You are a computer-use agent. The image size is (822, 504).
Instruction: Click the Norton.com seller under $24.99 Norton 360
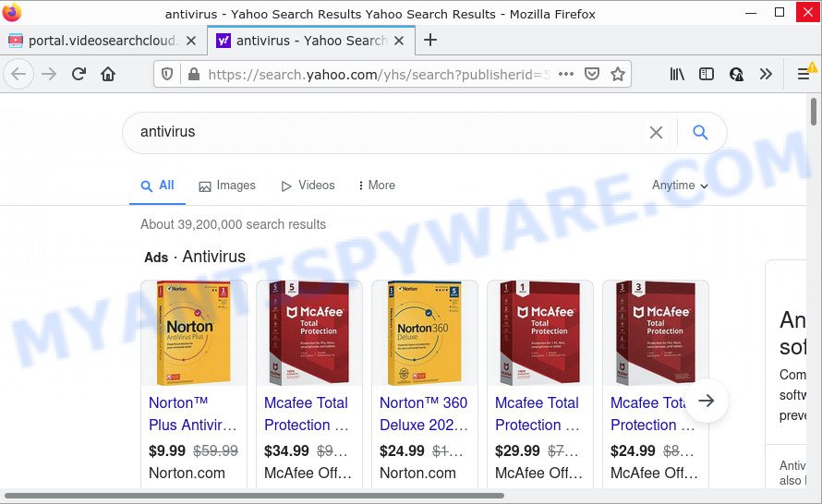point(417,474)
